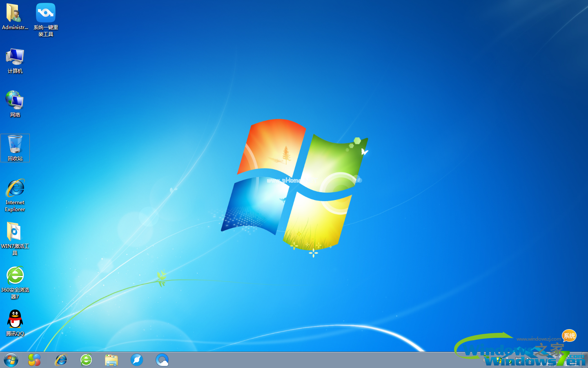Launch the green 360 browser taskbar icon
Viewport: 588px width, 368px height.
point(86,359)
